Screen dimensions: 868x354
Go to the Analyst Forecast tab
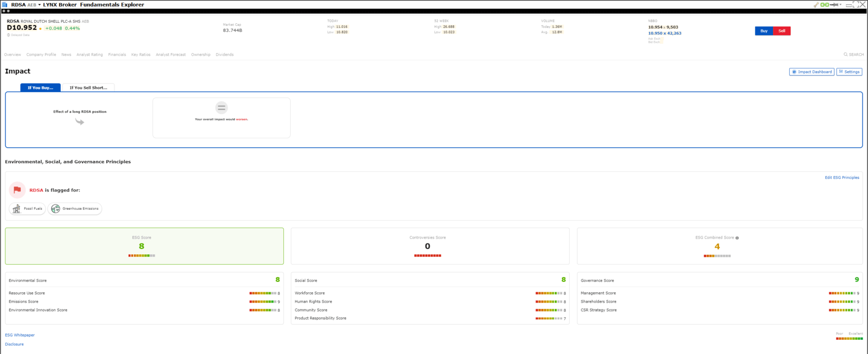point(171,54)
